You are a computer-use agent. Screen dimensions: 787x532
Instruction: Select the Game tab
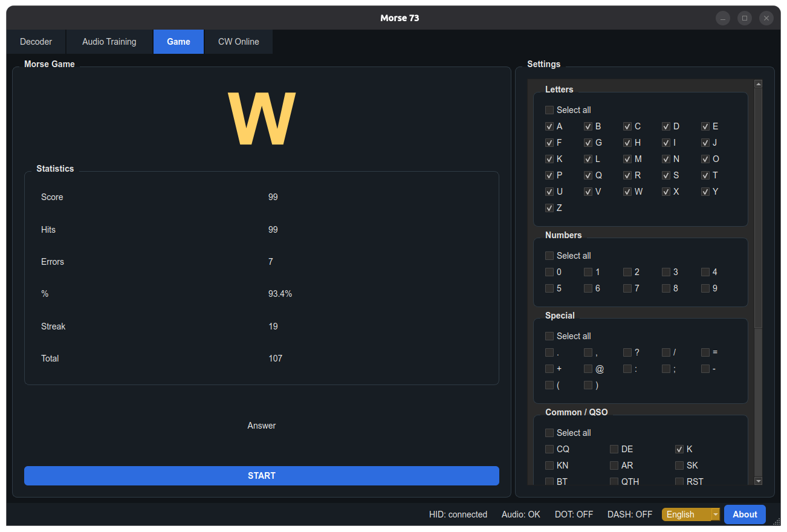pos(178,42)
